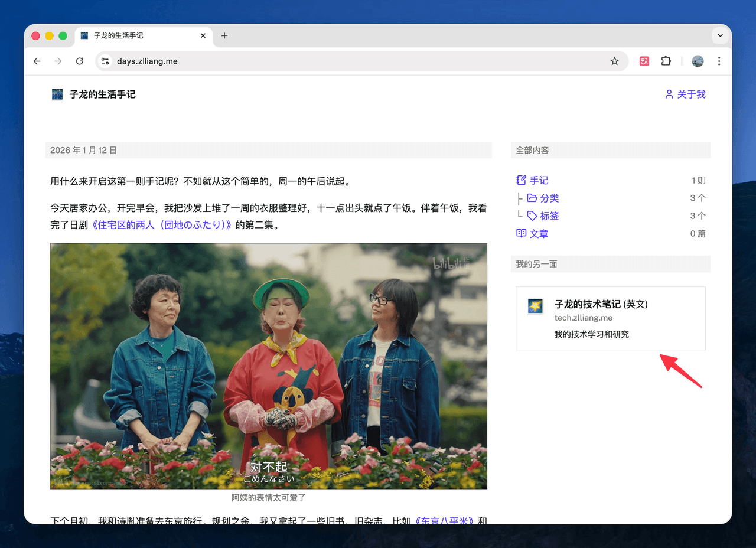Go back with the browser back arrow
Viewport: 756px width, 548px height.
pyautogui.click(x=37, y=61)
